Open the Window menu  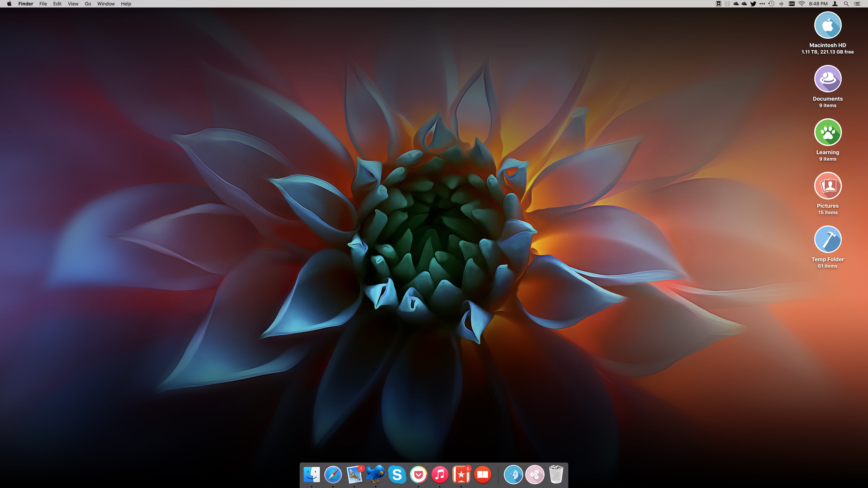point(106,4)
